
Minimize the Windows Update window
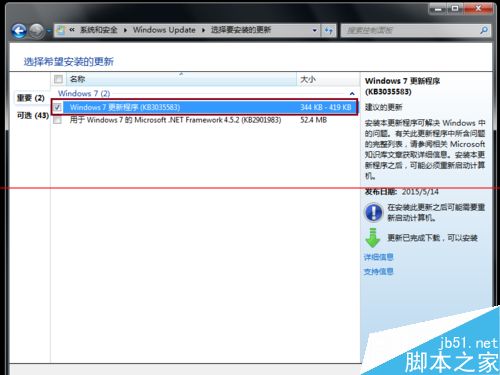(438, 9)
